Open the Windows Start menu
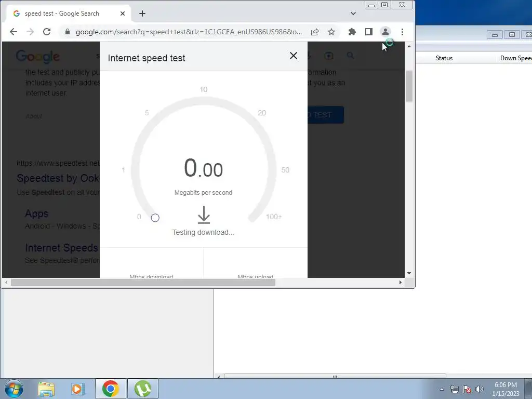This screenshot has width=532, height=399. [14, 389]
